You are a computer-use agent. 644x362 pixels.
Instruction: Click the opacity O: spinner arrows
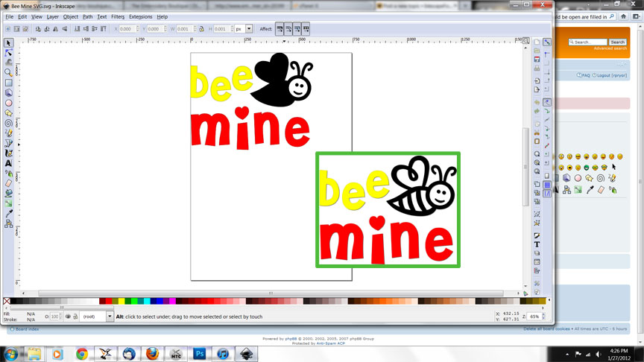pos(61,317)
